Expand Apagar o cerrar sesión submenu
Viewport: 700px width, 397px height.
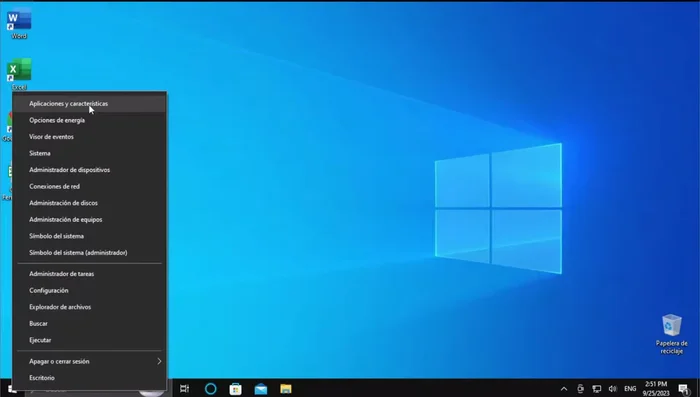89,361
